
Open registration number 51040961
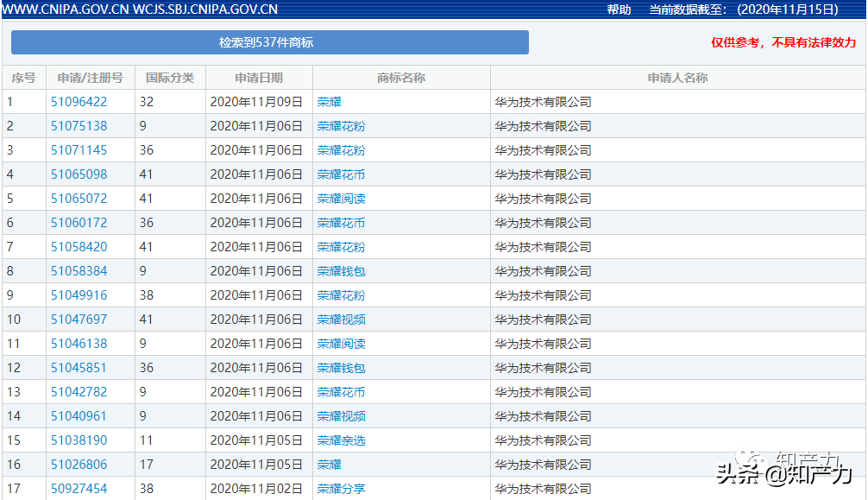(79, 416)
